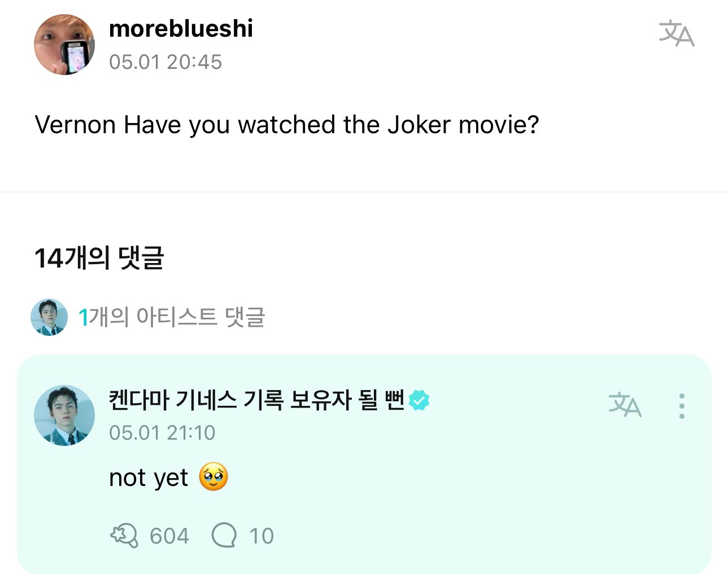Screen dimensions: 728x574
Task: Tap the pleading face emoji in comment
Action: (x=213, y=477)
